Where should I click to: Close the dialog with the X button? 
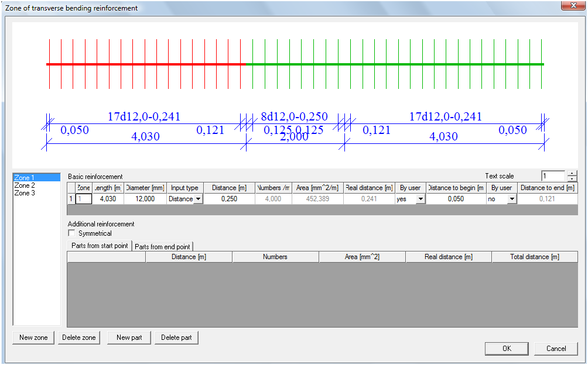[x=573, y=5]
